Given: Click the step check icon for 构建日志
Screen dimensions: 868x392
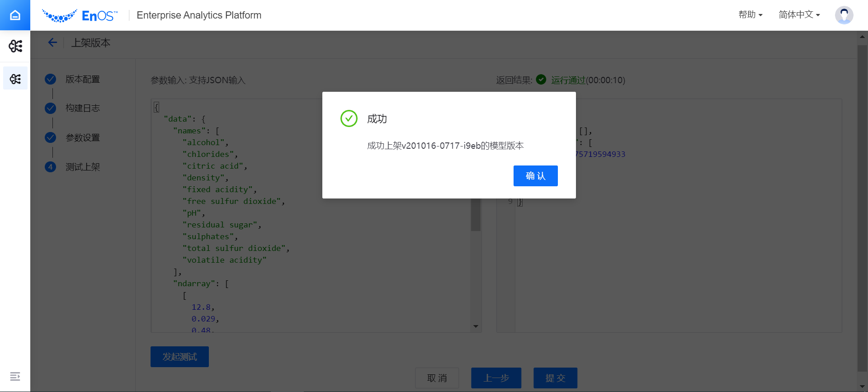Looking at the screenshot, I should point(50,108).
